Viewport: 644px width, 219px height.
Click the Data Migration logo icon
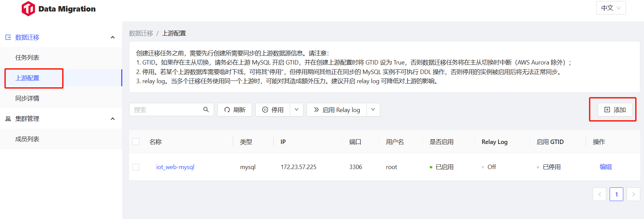pyautogui.click(x=28, y=9)
